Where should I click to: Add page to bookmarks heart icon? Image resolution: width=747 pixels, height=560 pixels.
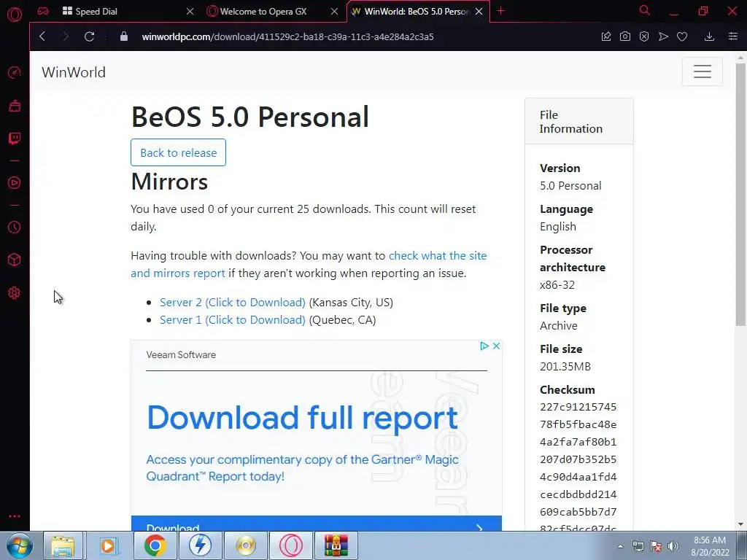click(682, 36)
